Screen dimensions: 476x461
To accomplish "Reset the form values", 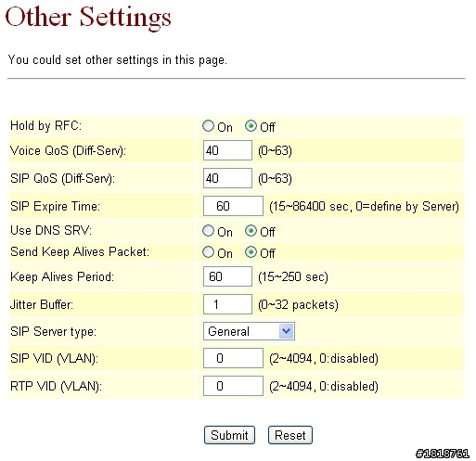I will coord(290,435).
